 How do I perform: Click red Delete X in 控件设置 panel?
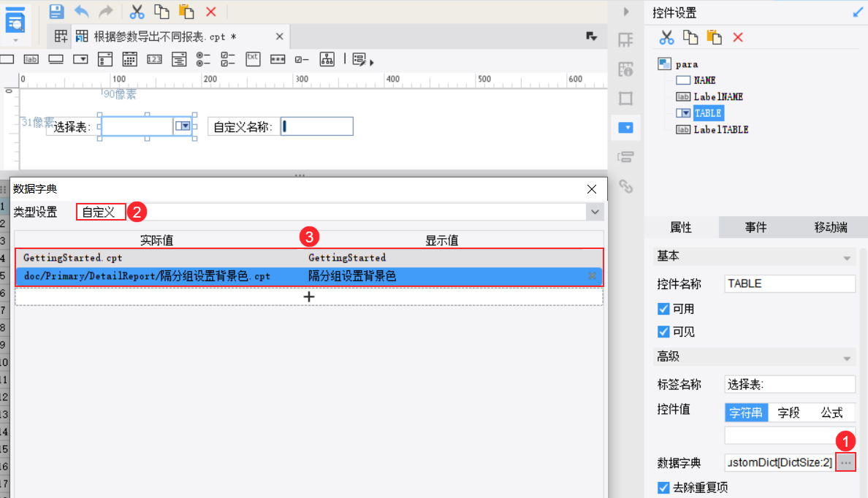pyautogui.click(x=738, y=38)
